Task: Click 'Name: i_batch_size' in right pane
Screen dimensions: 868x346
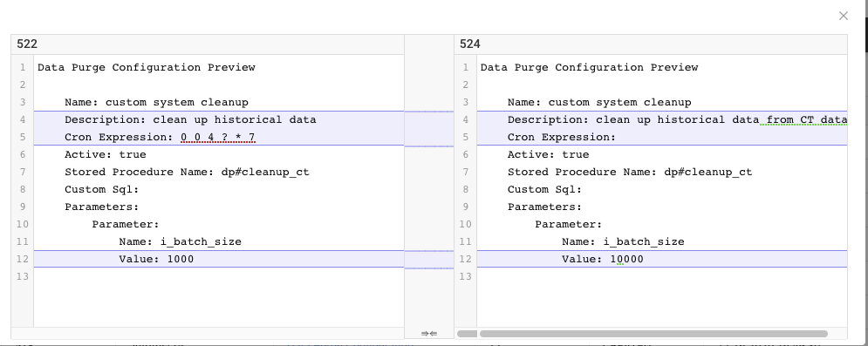Action: pos(624,241)
